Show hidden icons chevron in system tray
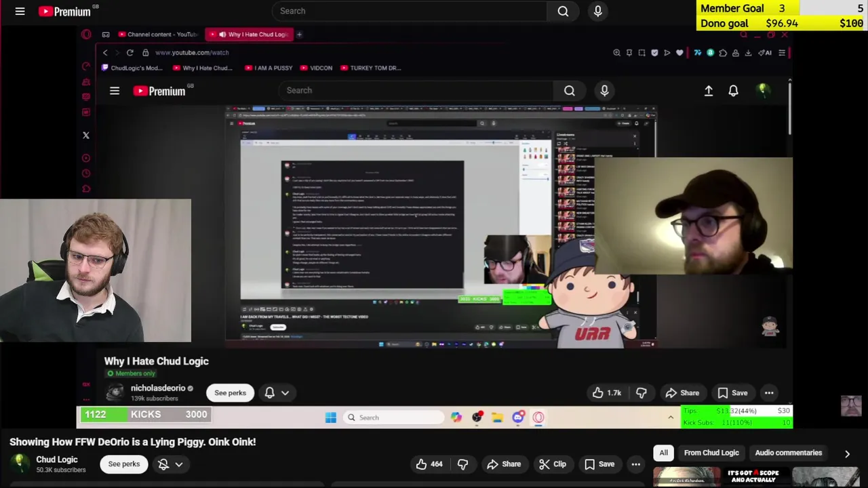Screen dimensions: 868x488 click(671, 418)
